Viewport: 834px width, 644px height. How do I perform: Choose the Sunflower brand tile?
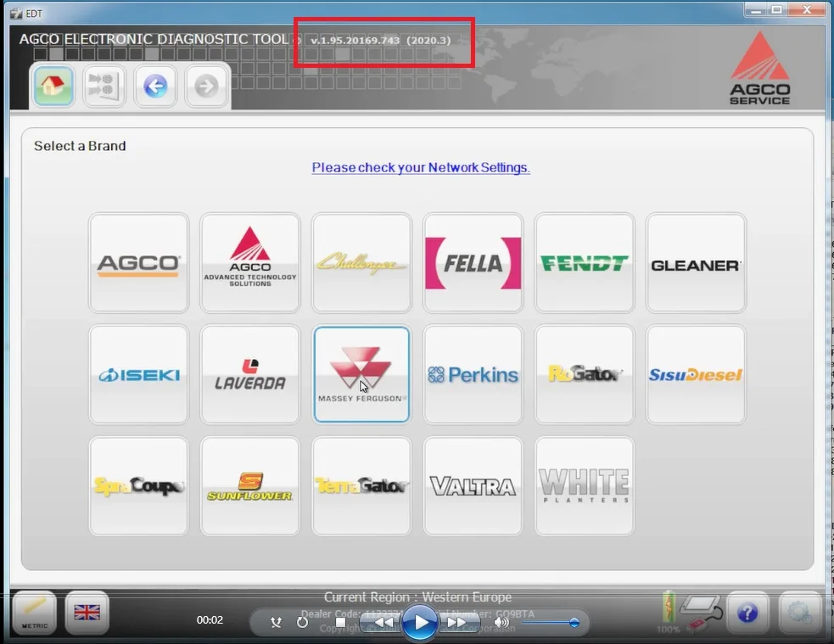[x=250, y=486]
